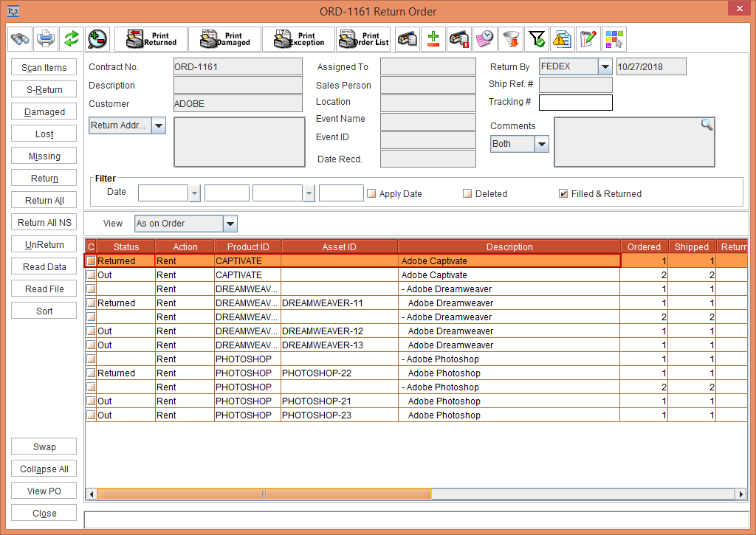Open the Comments Both dropdown
This screenshot has height=535, width=756.
click(x=541, y=144)
